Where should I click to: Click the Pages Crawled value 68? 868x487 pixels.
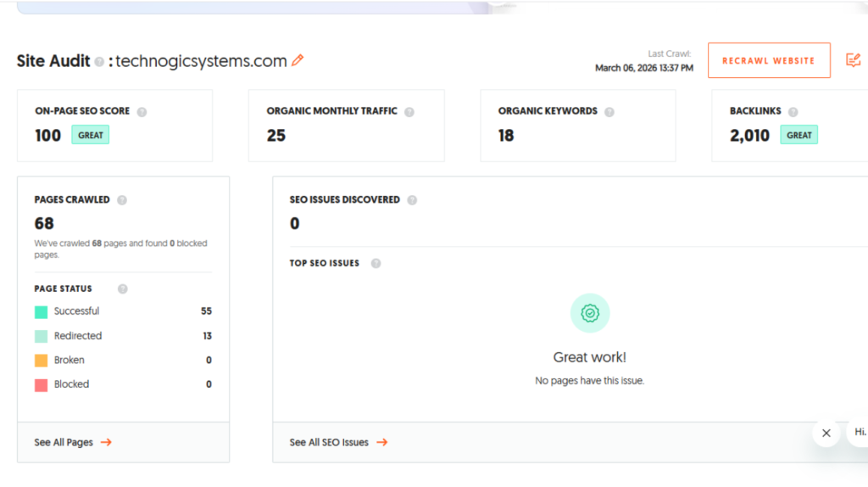pyautogui.click(x=44, y=223)
